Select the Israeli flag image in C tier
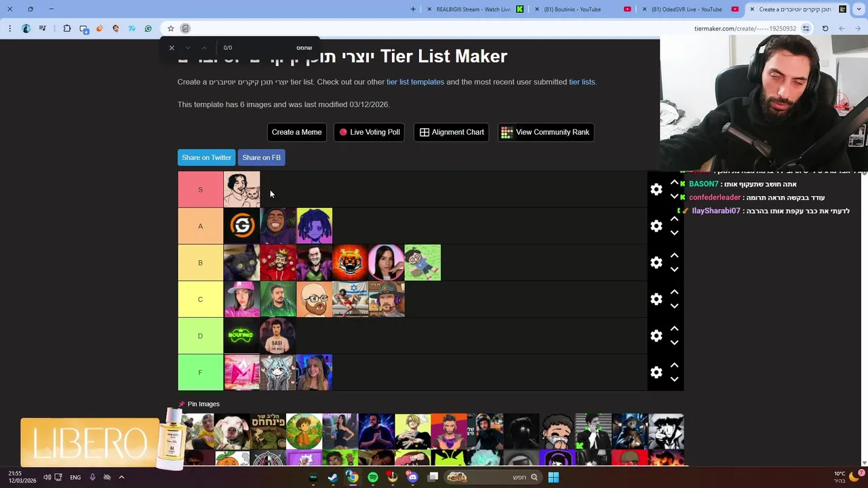Screen dimensions: 868x488 tap(350, 299)
